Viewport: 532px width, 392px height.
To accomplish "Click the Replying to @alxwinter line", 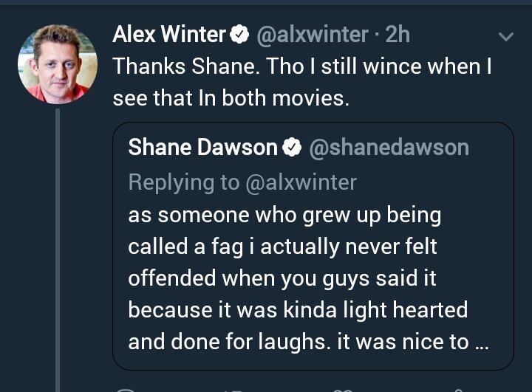I will [242, 182].
